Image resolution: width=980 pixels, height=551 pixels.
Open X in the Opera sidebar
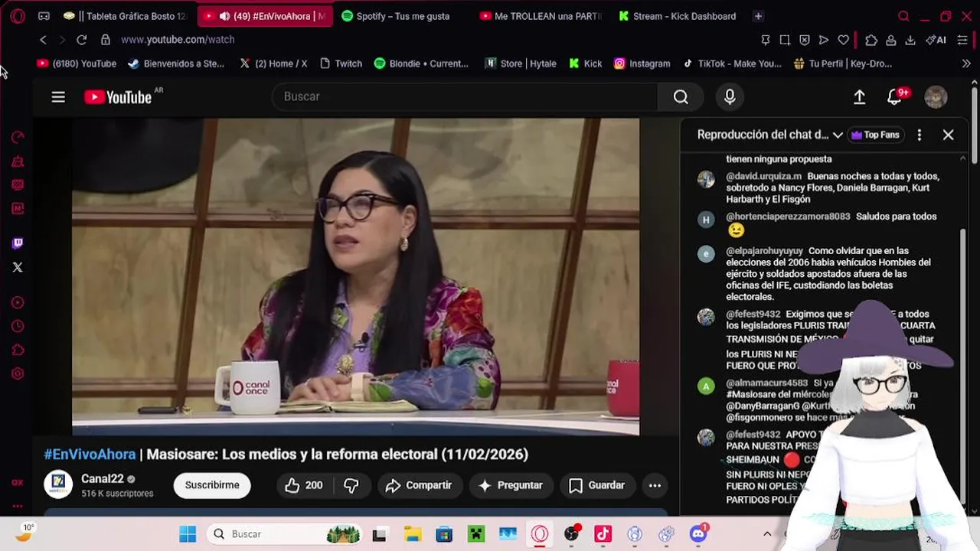point(18,267)
